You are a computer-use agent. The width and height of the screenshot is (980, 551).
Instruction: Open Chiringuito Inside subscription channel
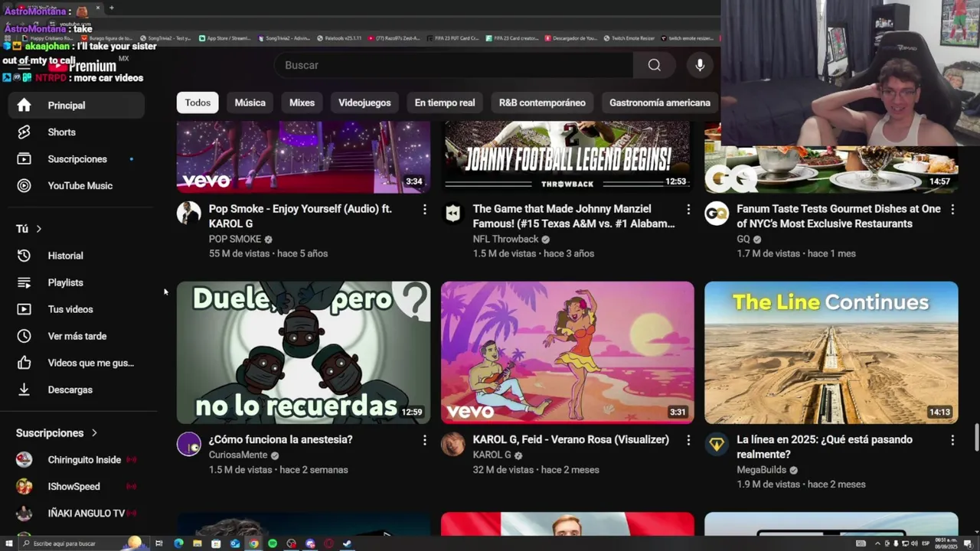click(76, 460)
